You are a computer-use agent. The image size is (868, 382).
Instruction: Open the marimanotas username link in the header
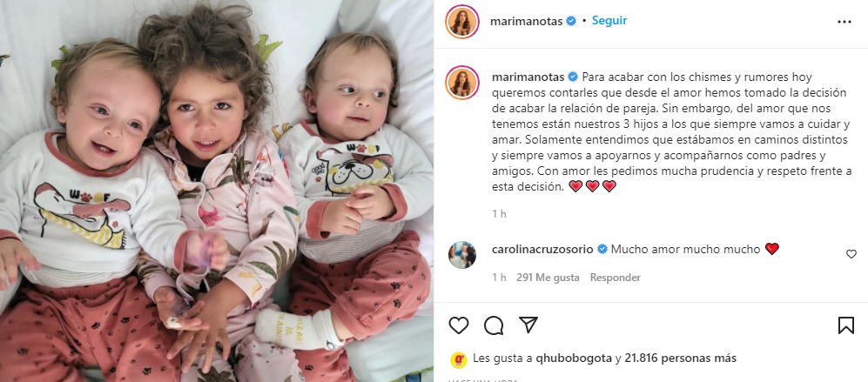pyautogui.click(x=527, y=22)
